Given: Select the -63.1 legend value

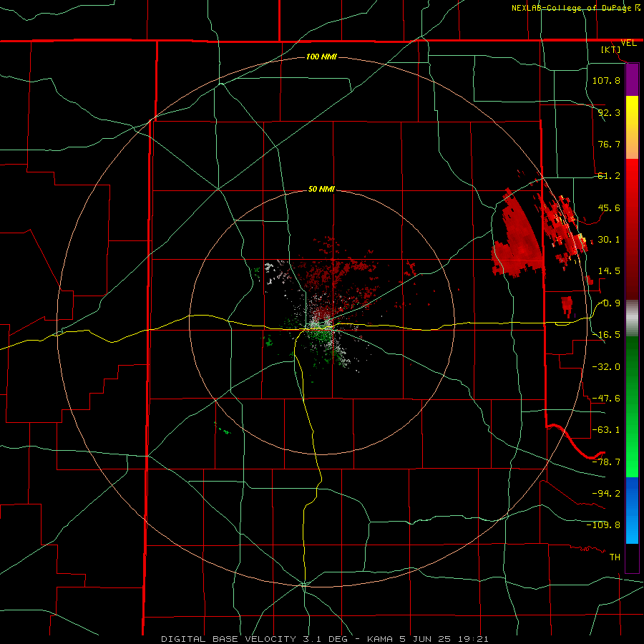Looking at the screenshot, I should [x=606, y=430].
